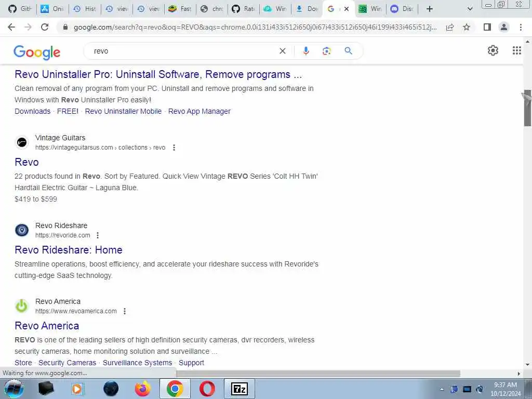Search by image with Google Lens icon
Image resolution: width=532 pixels, height=399 pixels.
326,51
